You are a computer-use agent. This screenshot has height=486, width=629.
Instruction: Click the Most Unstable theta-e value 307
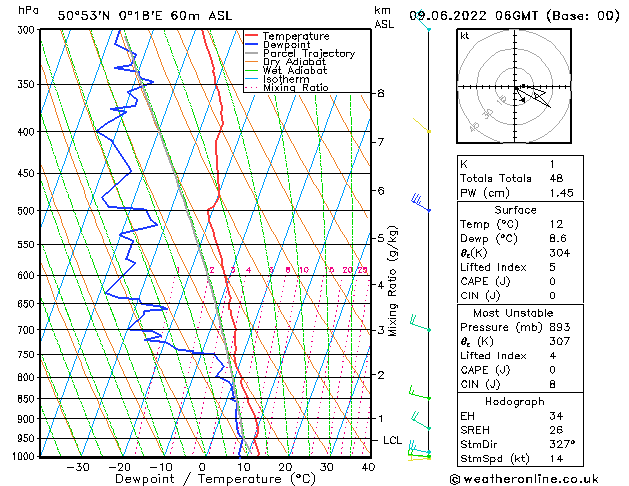tap(560, 341)
